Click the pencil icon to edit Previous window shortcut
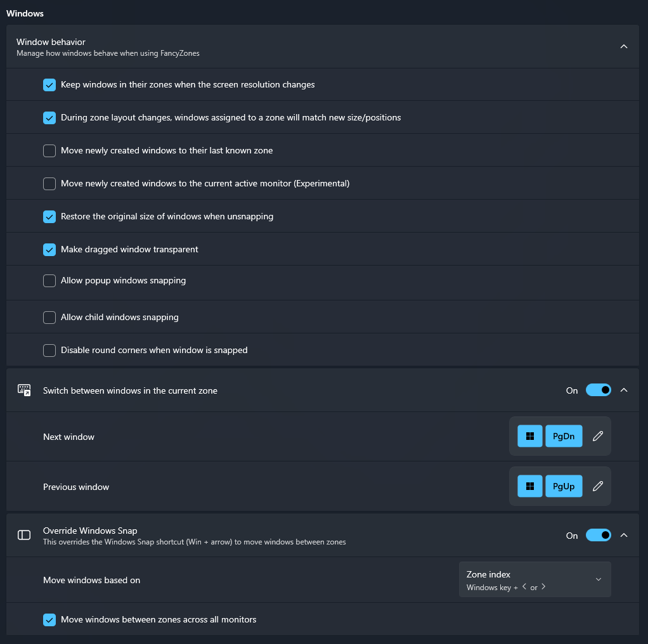This screenshot has height=644, width=648. tap(597, 486)
